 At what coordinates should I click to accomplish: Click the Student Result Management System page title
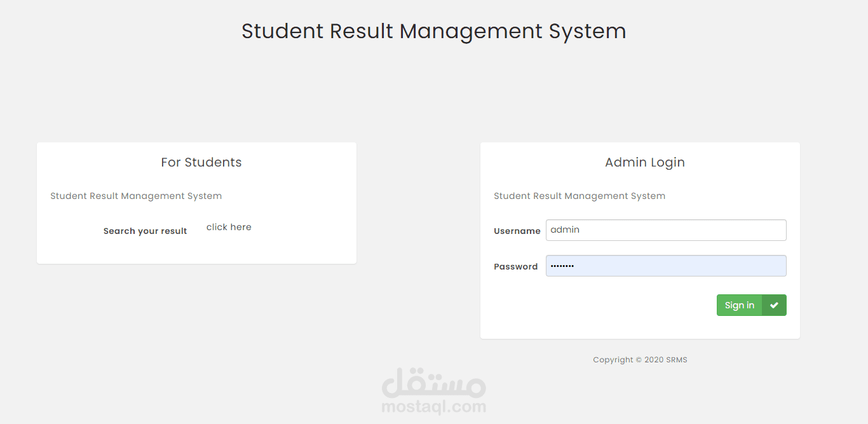pos(433,31)
